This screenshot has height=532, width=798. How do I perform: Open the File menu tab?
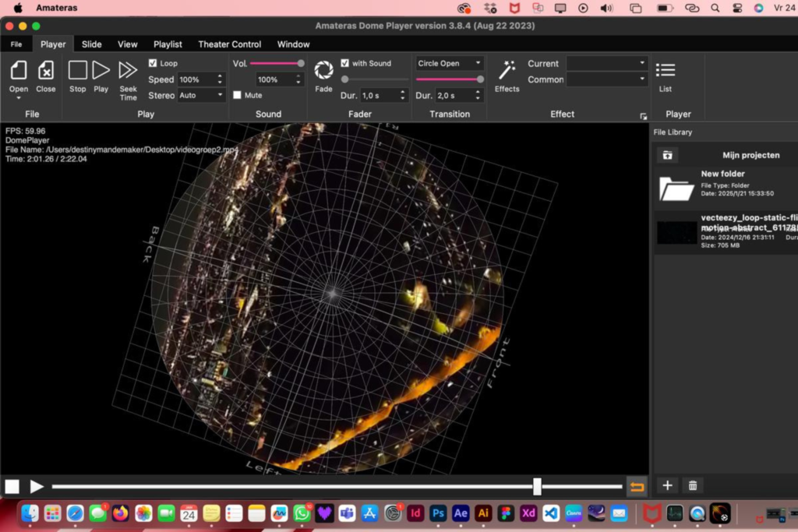pyautogui.click(x=16, y=44)
